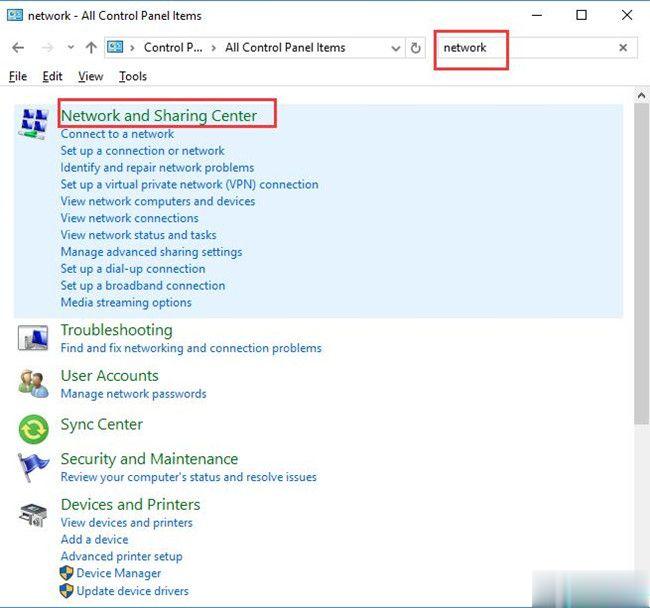Open 'Media streaming options'

(x=126, y=303)
